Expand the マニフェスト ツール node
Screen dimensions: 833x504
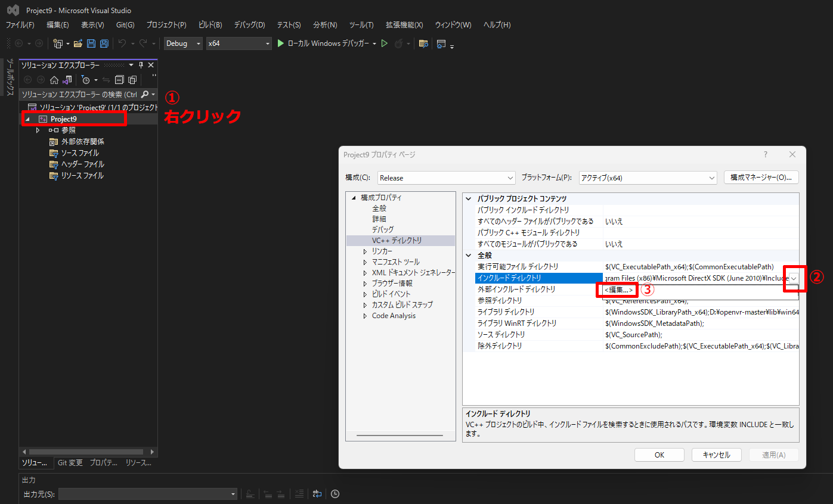365,262
